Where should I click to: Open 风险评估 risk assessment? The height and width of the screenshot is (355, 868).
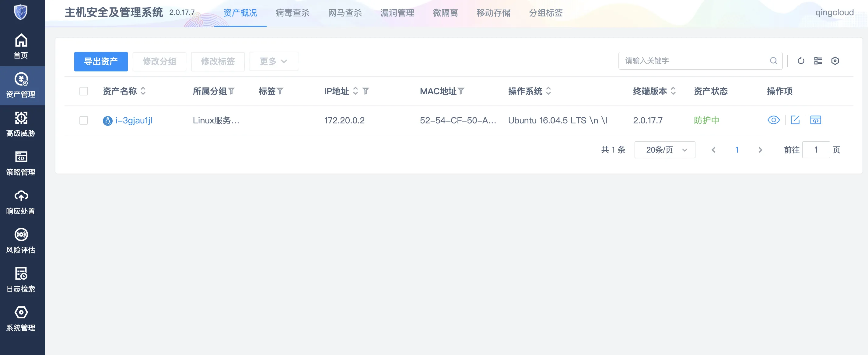click(x=21, y=241)
